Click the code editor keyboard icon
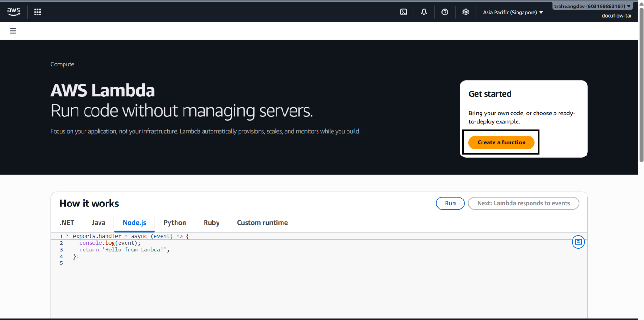 (x=578, y=242)
